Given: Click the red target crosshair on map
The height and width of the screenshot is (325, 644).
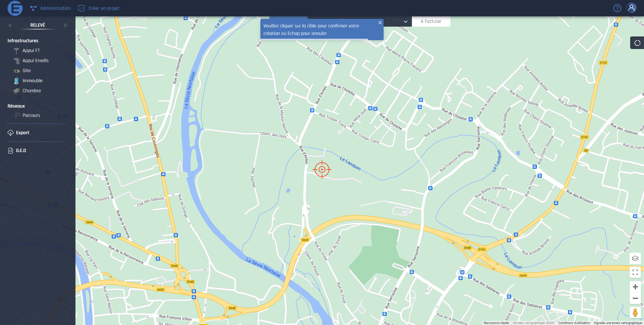Looking at the screenshot, I should pyautogui.click(x=322, y=170).
